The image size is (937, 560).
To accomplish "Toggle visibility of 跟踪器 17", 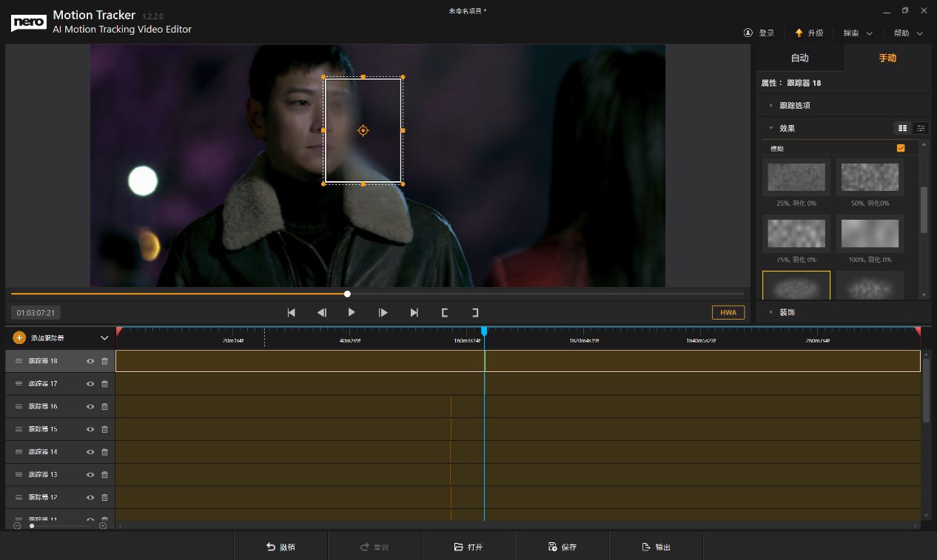I will [x=90, y=384].
